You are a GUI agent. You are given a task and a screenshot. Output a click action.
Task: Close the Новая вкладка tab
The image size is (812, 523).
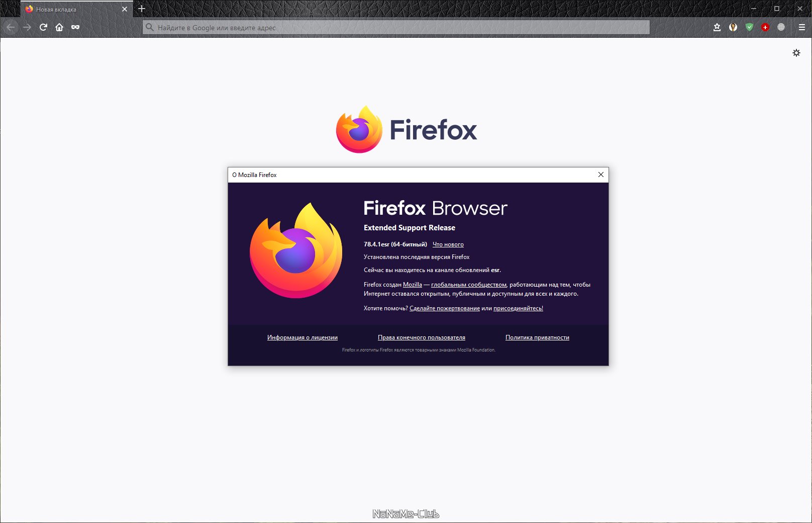pyautogui.click(x=125, y=9)
